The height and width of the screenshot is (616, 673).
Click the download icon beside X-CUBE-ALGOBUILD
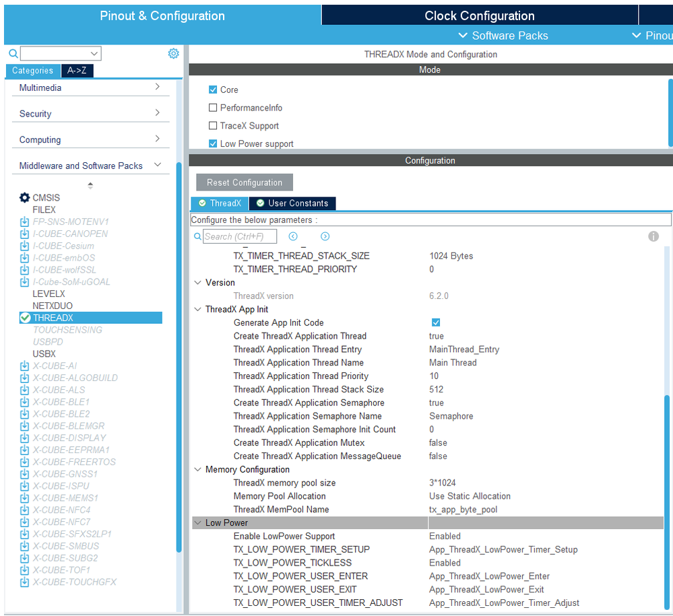coord(24,378)
